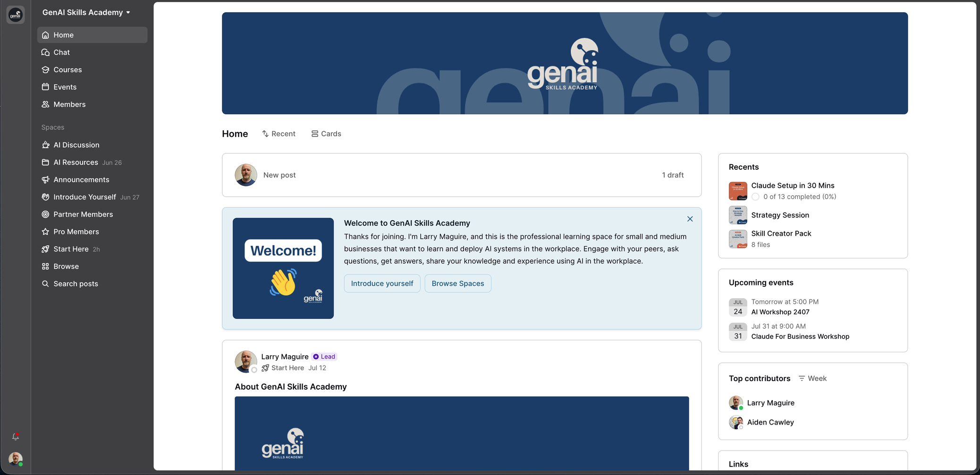Click the Introduce yourself button
Viewport: 980px width, 475px height.
point(382,283)
